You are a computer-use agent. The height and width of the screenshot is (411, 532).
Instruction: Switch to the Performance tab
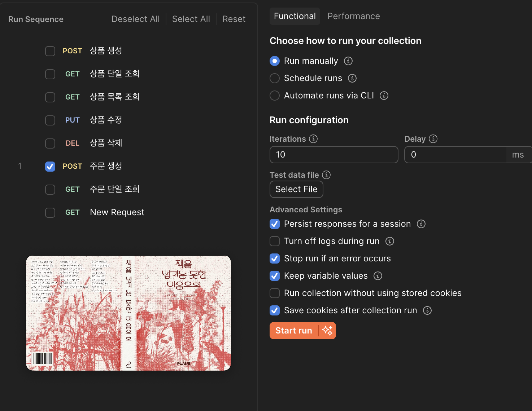pyautogui.click(x=354, y=16)
